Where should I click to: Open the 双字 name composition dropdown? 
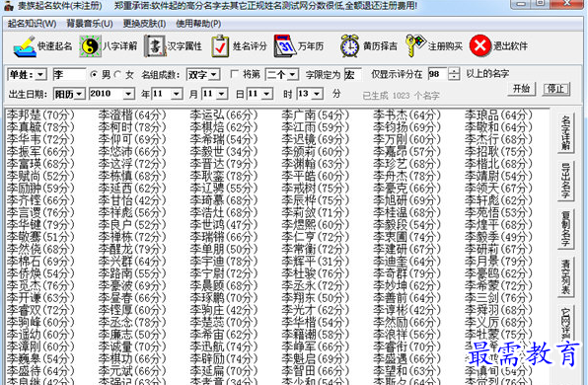[214, 75]
